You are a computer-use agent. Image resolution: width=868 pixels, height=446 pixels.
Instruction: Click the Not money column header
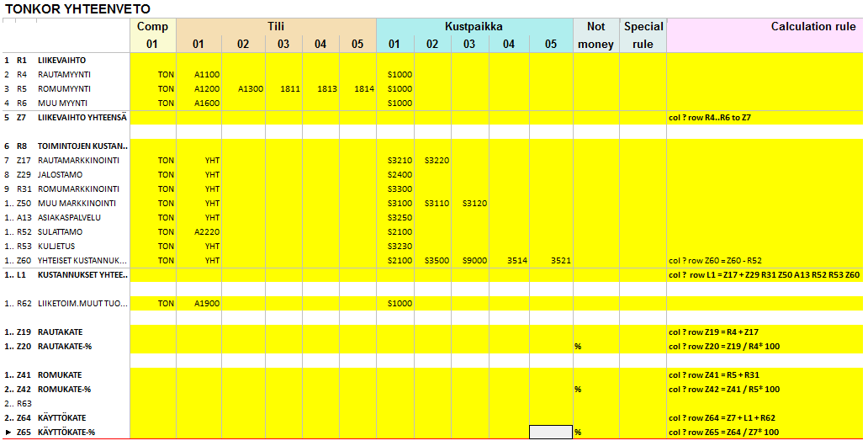(x=595, y=35)
